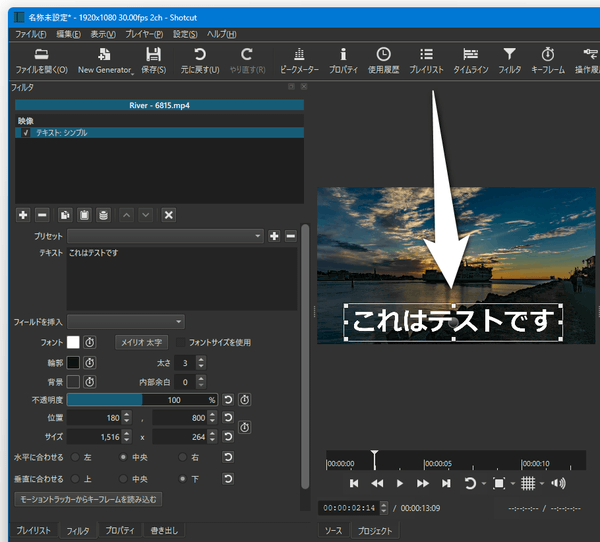Click モーショントラッカーからキーフレームを読み込む button
600x542 pixels.
(x=88, y=499)
